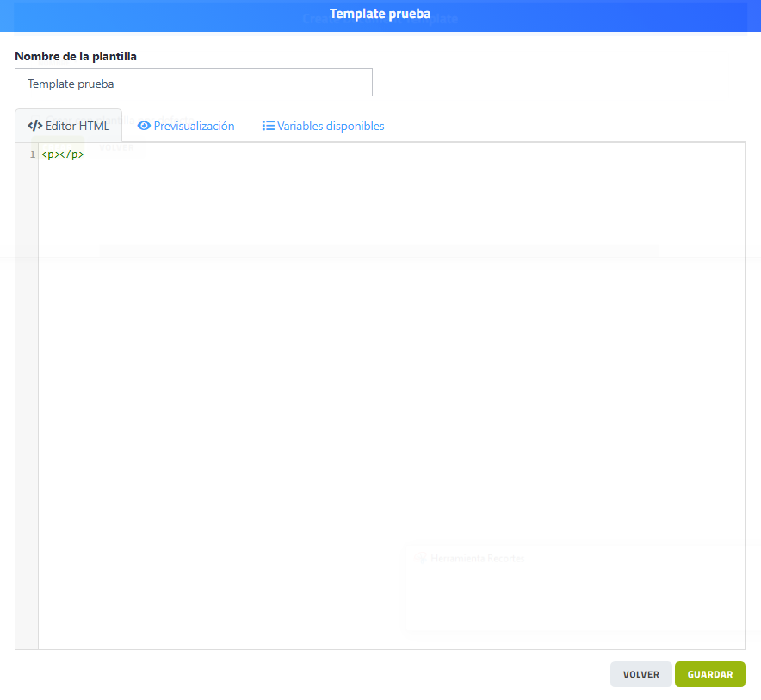The height and width of the screenshot is (700, 761).
Task: Focus the Nombre de la plantilla text field
Action: click(194, 84)
